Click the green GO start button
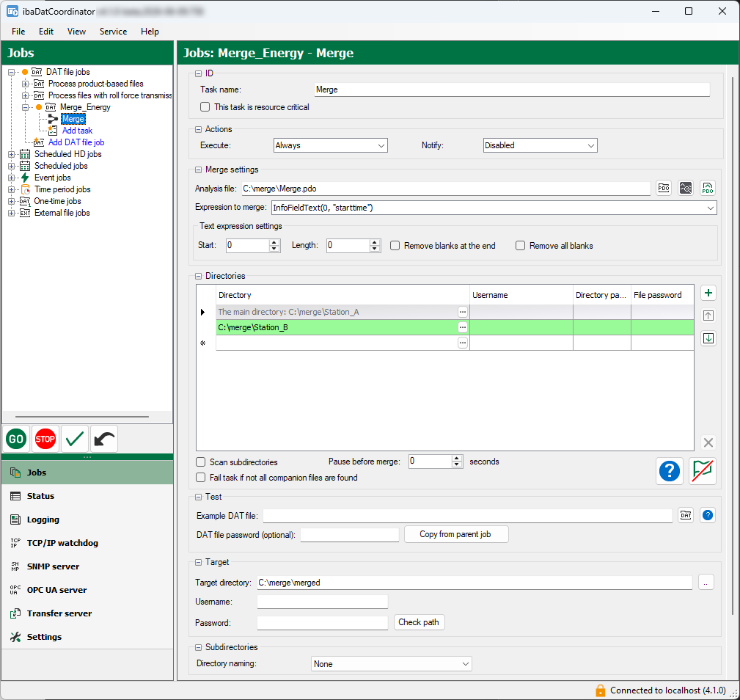The image size is (740, 700). (x=17, y=439)
